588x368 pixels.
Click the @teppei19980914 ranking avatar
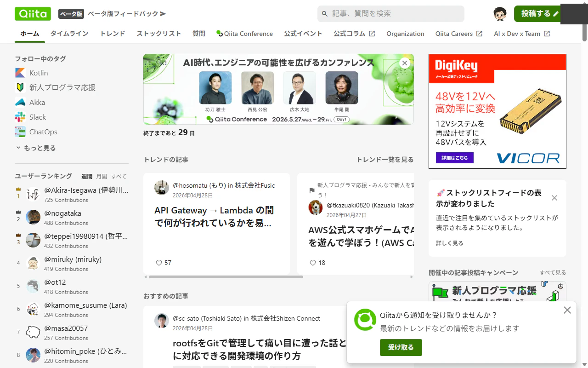(x=33, y=240)
